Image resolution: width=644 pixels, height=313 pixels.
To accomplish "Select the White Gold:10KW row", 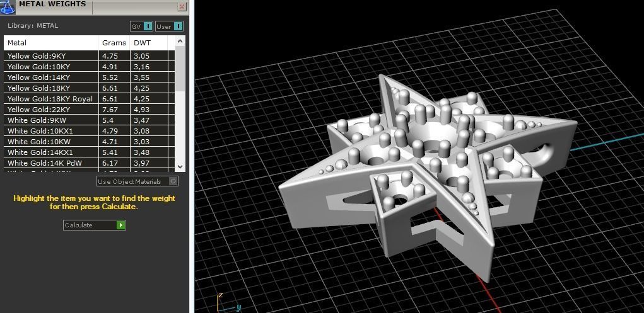I will click(89, 142).
